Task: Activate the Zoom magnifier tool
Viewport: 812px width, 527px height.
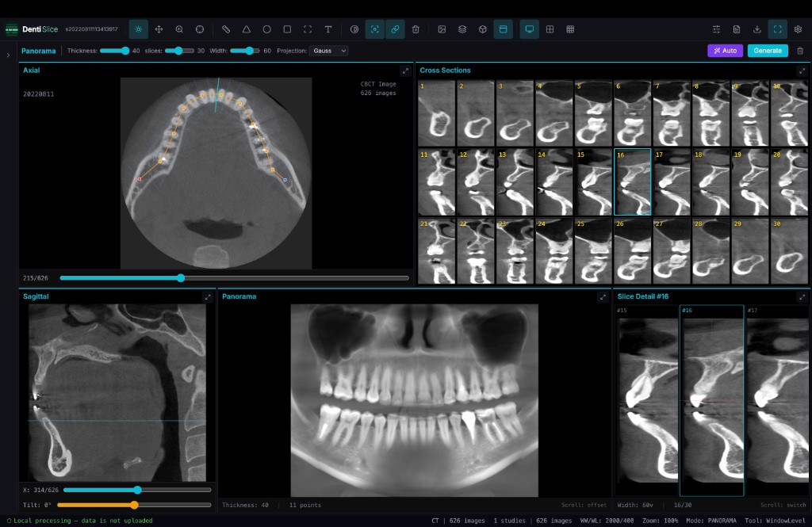Action: click(180, 29)
